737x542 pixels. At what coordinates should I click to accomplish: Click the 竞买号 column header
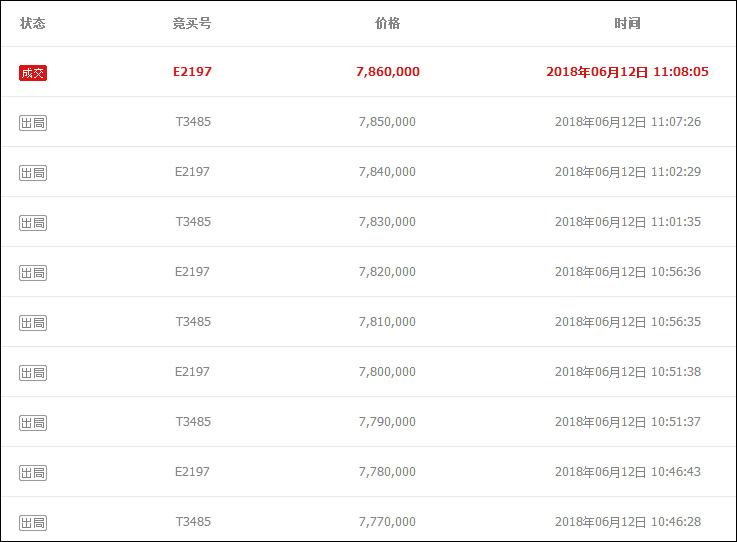pyautogui.click(x=192, y=23)
